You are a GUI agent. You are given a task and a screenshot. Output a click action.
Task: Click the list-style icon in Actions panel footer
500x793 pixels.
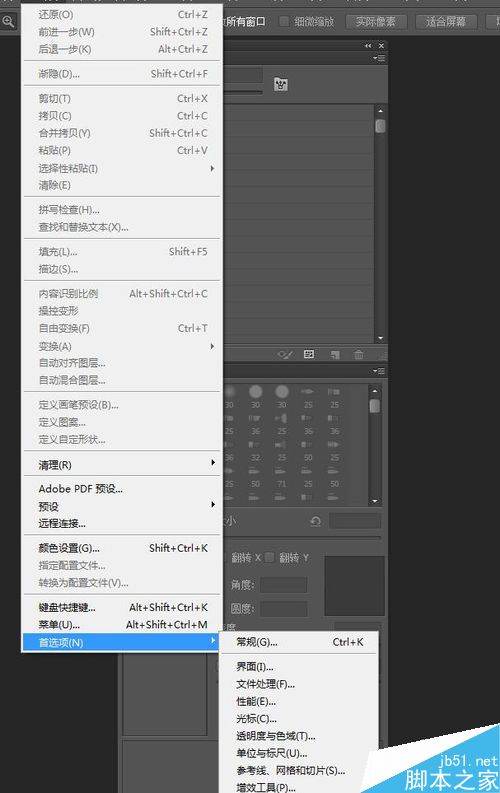[x=309, y=355]
